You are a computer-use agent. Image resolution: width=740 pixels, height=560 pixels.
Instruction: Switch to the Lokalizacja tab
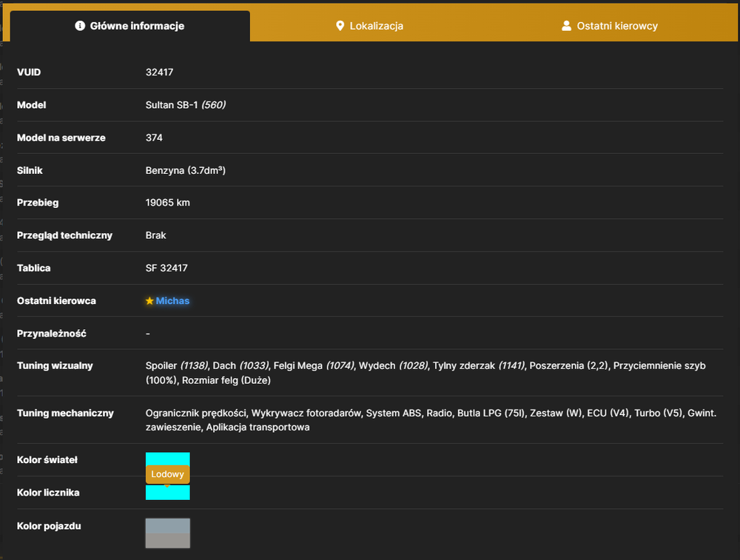(x=369, y=26)
